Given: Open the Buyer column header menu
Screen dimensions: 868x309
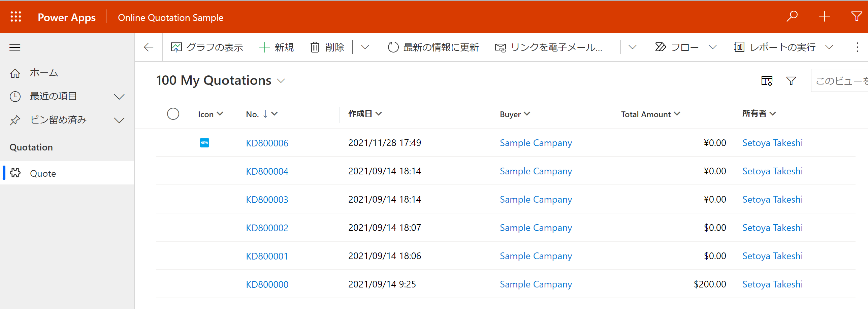Looking at the screenshot, I should [x=515, y=114].
